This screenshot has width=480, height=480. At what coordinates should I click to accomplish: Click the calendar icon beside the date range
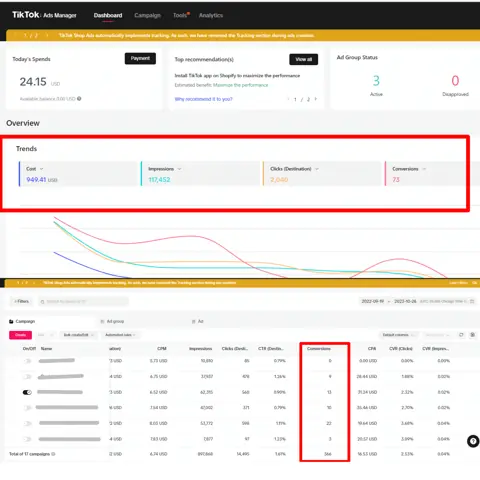(472, 301)
